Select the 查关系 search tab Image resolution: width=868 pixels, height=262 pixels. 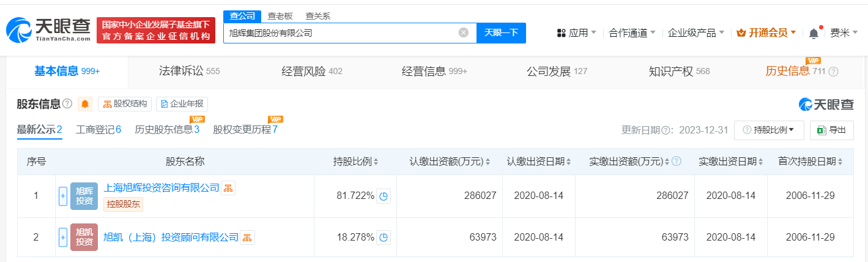(317, 16)
